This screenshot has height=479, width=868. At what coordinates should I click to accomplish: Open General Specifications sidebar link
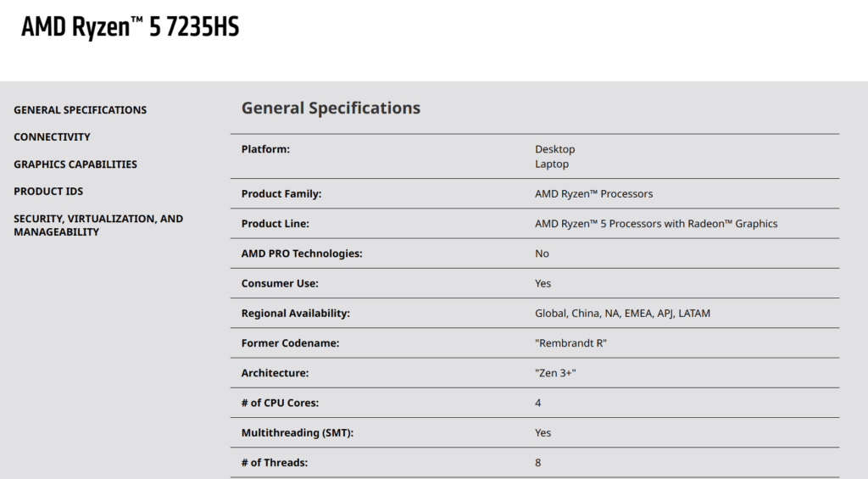81,109
